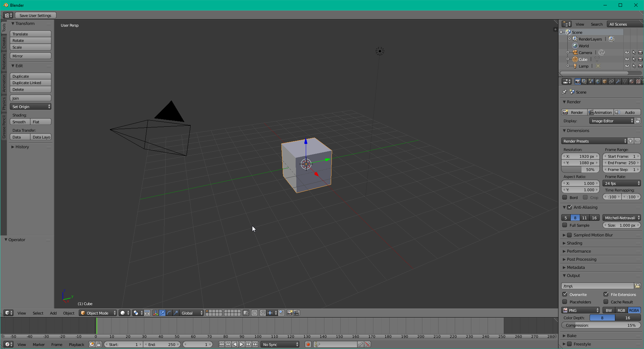This screenshot has width=644, height=349.
Task: Open the Add menu in 3D view header
Action: point(53,313)
